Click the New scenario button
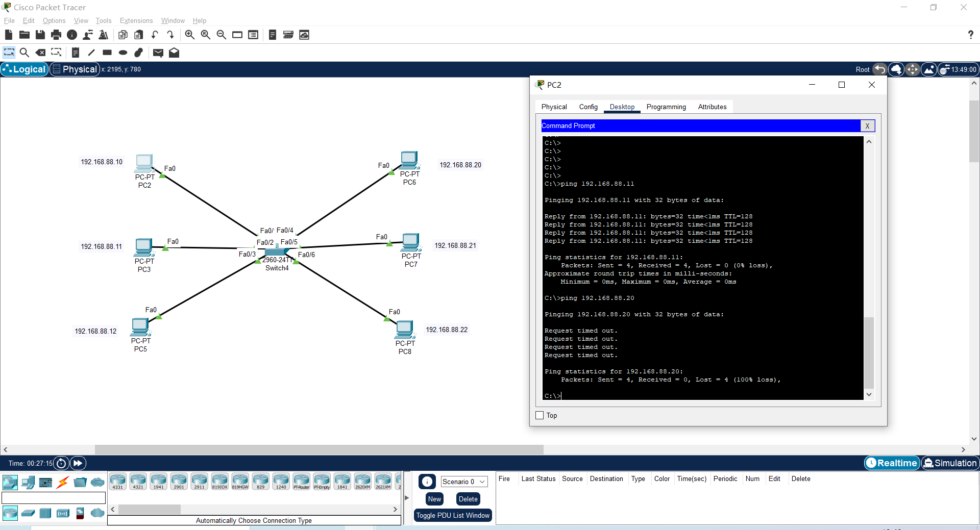Viewport: 980px width, 530px height. tap(434, 499)
